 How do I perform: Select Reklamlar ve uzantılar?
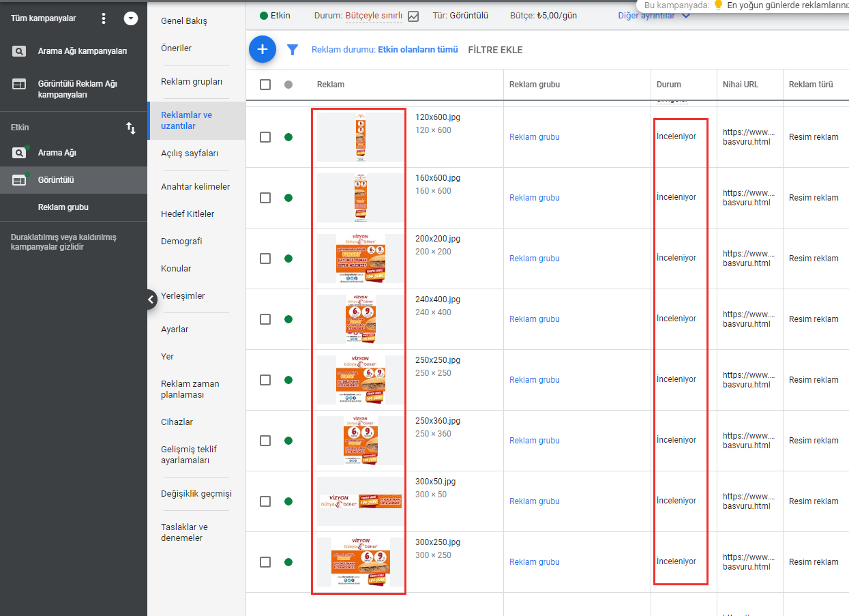(x=186, y=121)
